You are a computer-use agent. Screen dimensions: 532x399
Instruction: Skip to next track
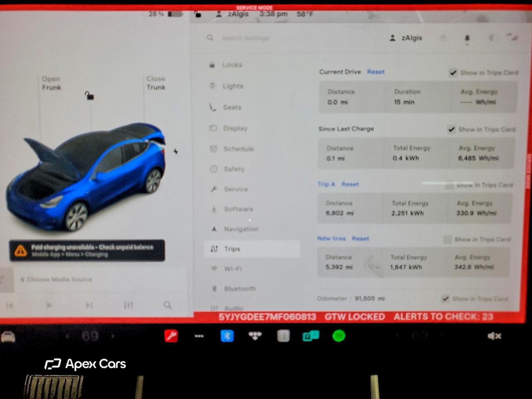tap(89, 305)
